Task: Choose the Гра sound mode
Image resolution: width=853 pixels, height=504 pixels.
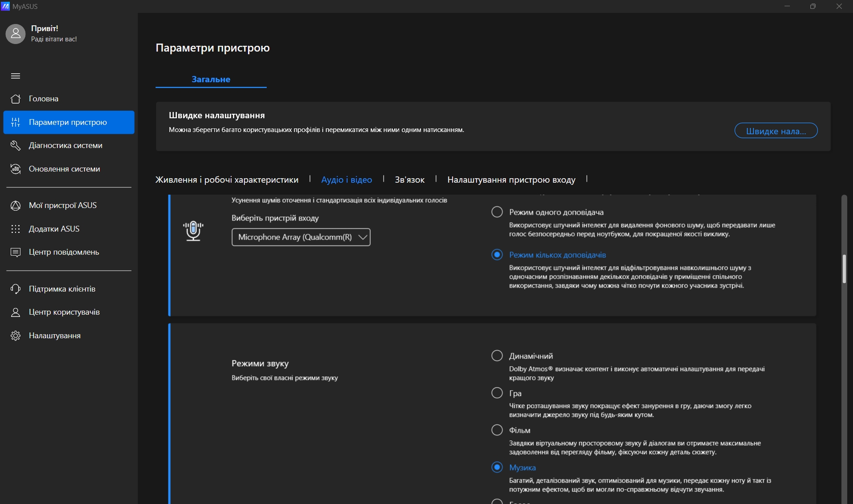Action: (497, 393)
